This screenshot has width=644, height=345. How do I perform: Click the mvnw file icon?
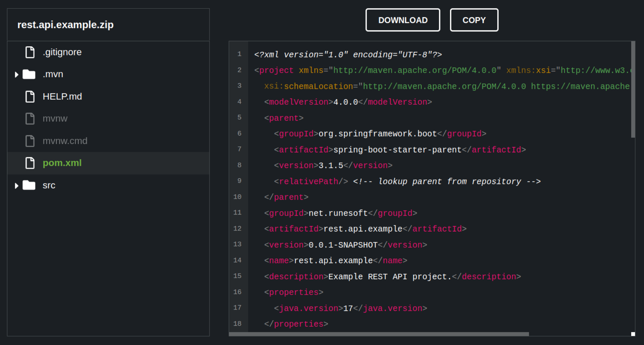coord(30,119)
